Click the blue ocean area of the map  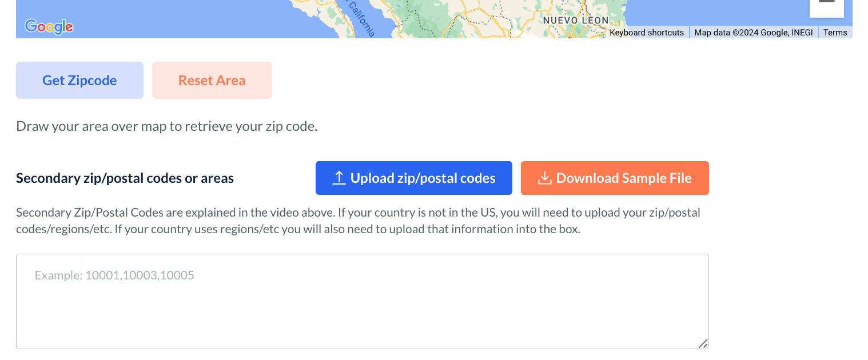[172, 17]
